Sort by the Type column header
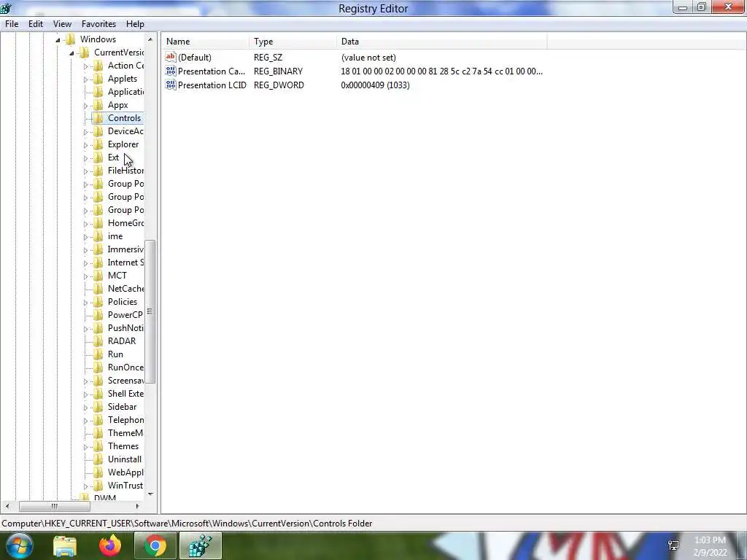The width and height of the screenshot is (747, 560). tap(293, 42)
